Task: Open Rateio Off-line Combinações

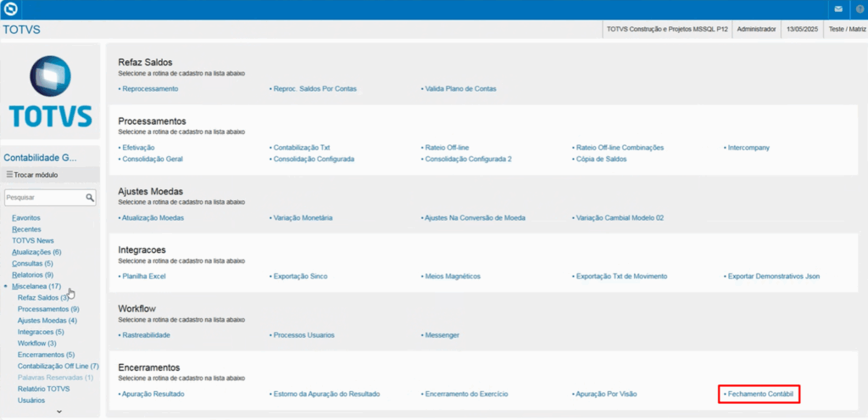Action: pos(619,148)
